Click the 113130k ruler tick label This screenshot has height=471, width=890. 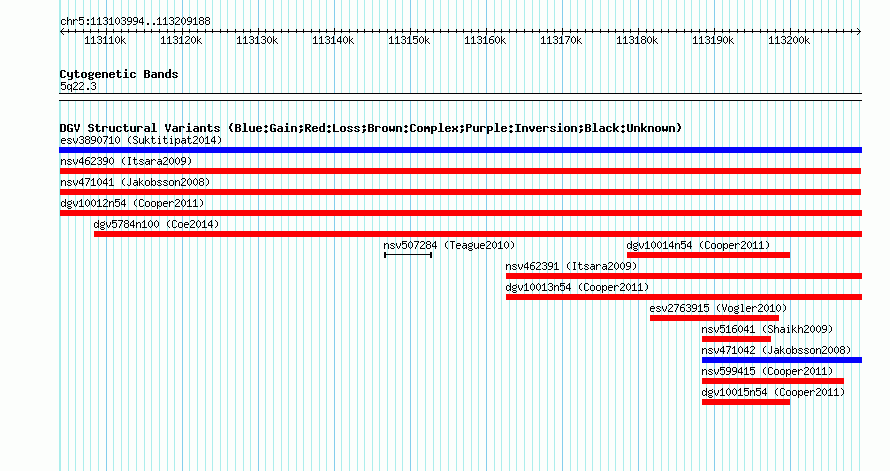pyautogui.click(x=258, y=41)
